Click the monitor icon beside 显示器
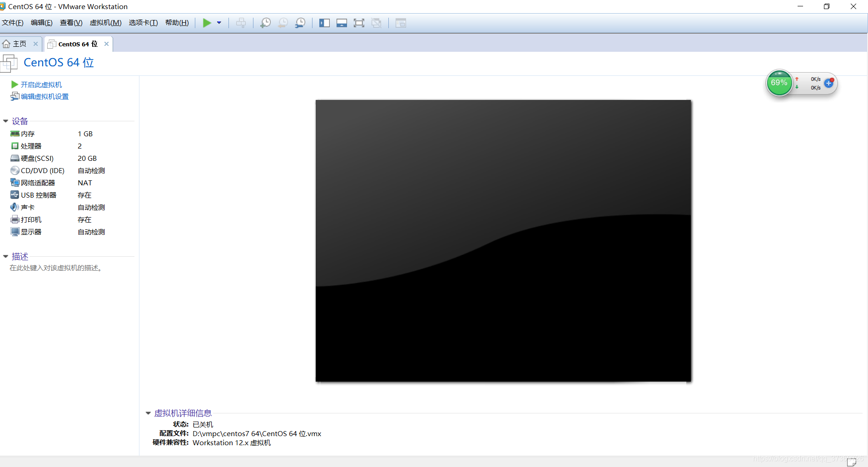Screen dimensions: 868x467 click(15, 232)
